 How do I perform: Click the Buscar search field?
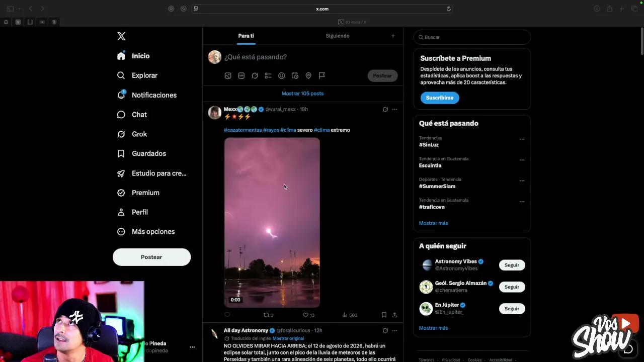pos(472,37)
